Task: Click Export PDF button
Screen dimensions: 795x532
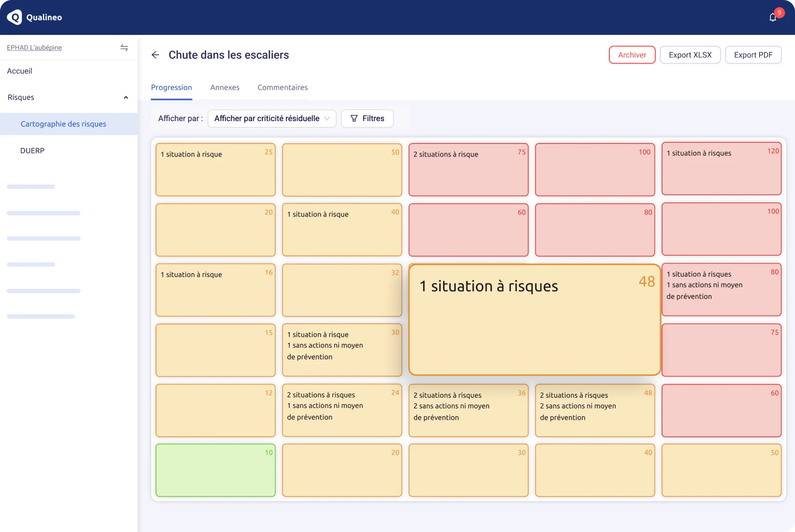Action: [753, 55]
